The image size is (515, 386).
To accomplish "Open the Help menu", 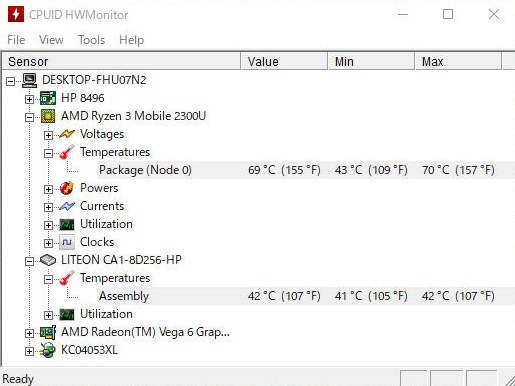I will (x=132, y=40).
